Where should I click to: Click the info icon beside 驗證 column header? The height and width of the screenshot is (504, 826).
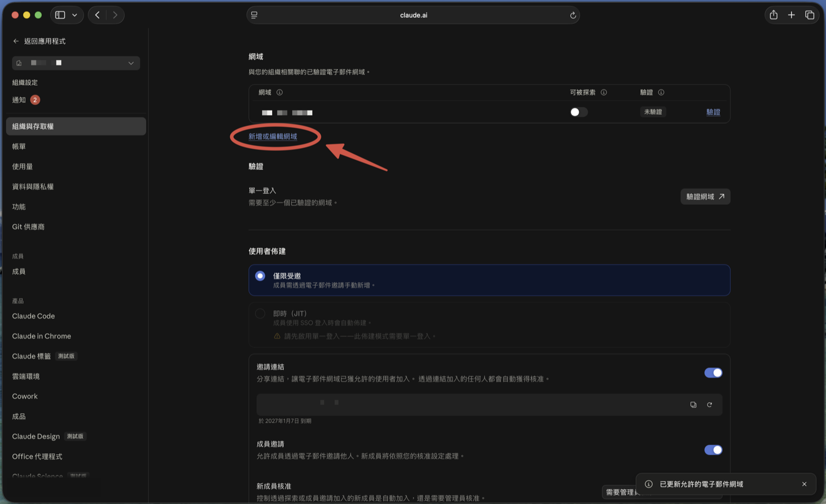(x=661, y=92)
